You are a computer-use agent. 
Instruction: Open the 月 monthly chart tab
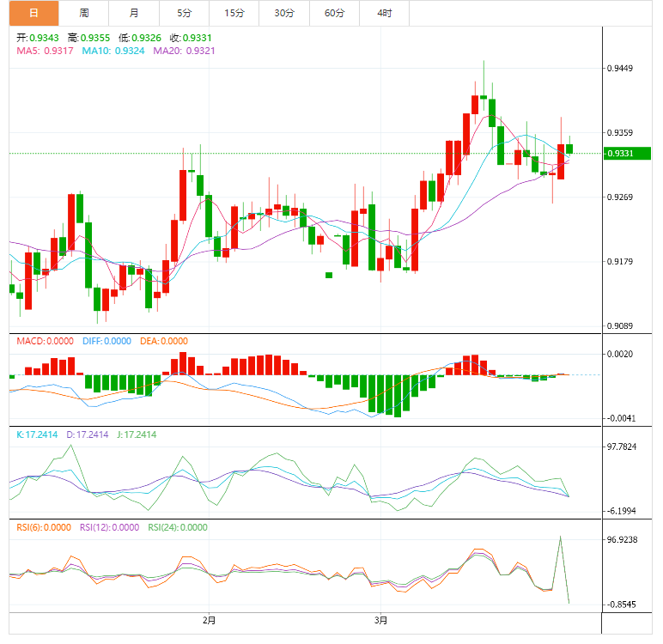(x=135, y=13)
